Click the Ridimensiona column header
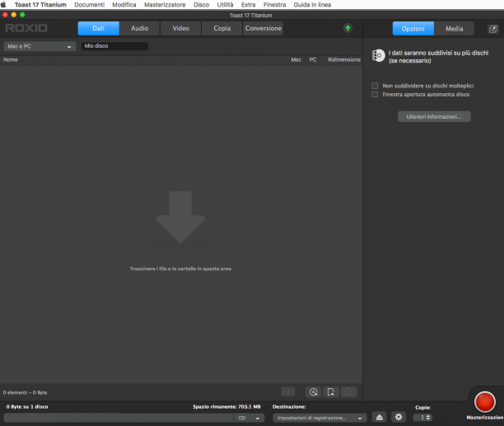 pos(344,60)
